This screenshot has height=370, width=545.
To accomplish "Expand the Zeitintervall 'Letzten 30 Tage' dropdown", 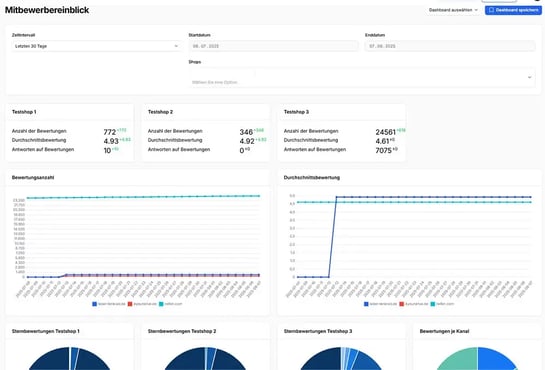I will coord(96,46).
